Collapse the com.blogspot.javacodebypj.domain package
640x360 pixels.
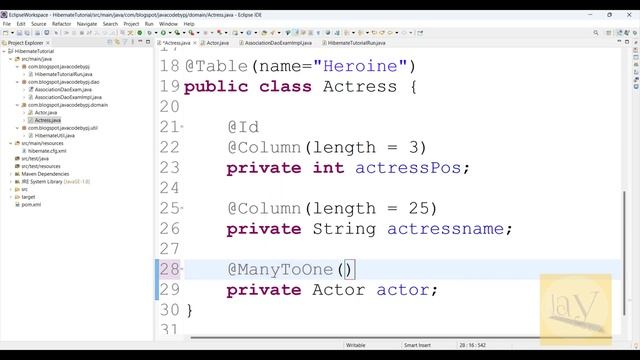tap(17, 105)
